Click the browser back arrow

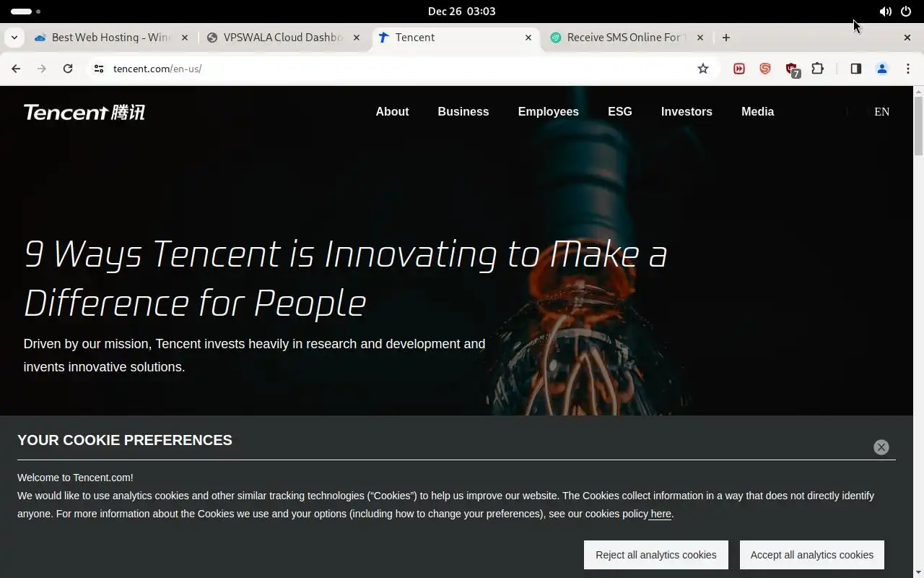[16, 69]
